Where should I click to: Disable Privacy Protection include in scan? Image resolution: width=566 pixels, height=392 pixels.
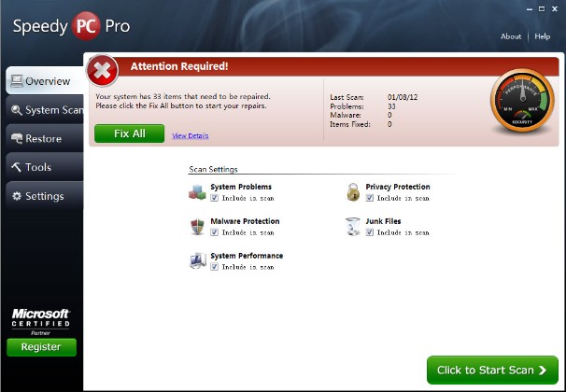[x=370, y=198]
